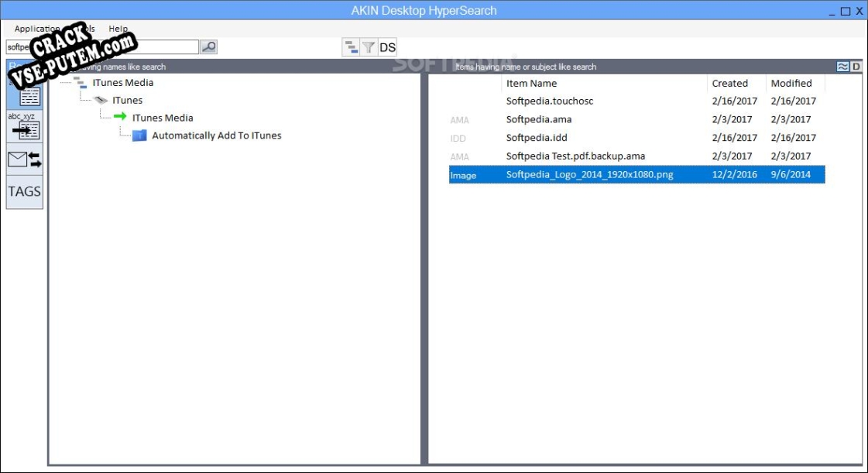The height and width of the screenshot is (473, 868).
Task: Click Created date 12/2/2016
Action: (735, 174)
